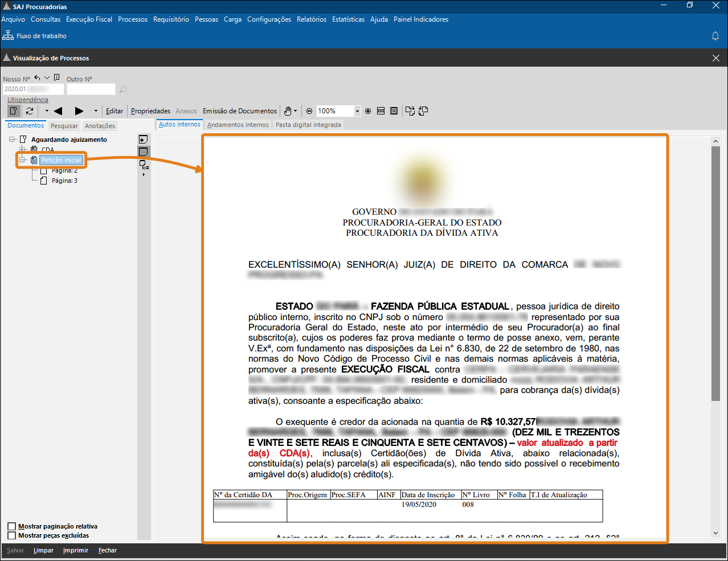Click the refresh icon in the viewer toolbar
The height and width of the screenshot is (561, 728).
30,111
